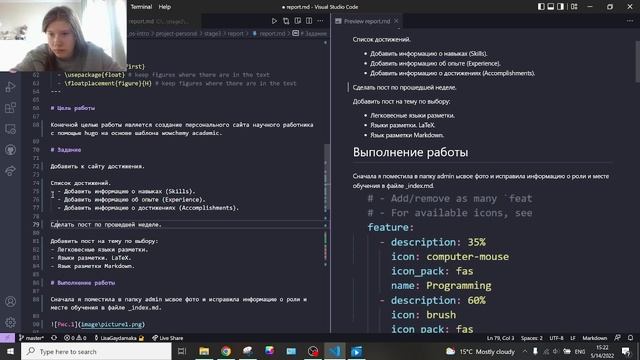Open Live Share view in activity bar
The height and width of the screenshot is (360, 640).
click(x=10, y=171)
